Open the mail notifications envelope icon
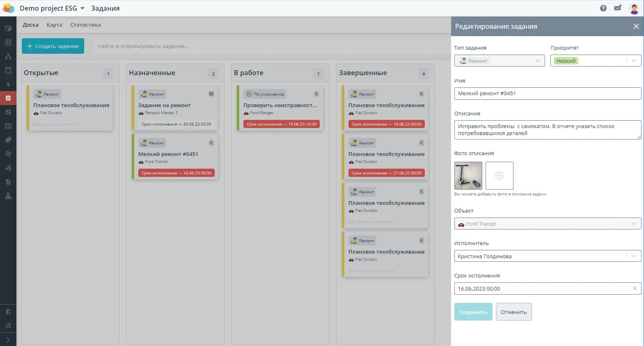644x346 pixels. [617, 8]
